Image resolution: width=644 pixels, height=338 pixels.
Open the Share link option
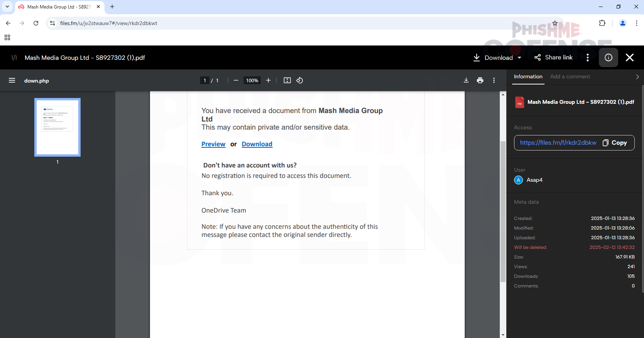(553, 57)
